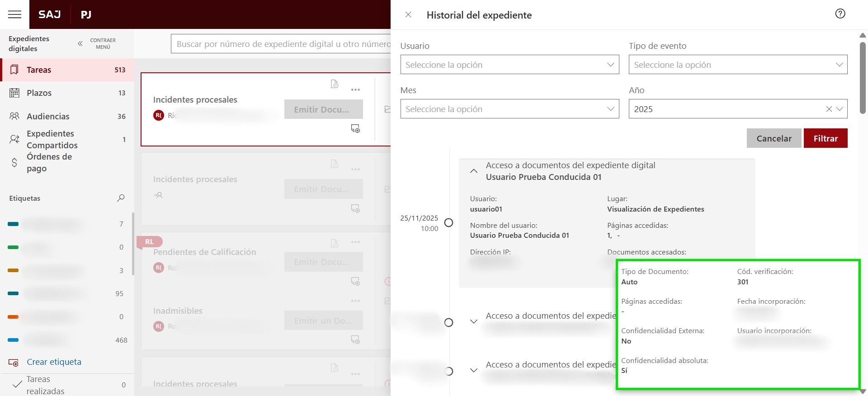
Task: Open the Tipo de evento dropdown
Action: [738, 65]
